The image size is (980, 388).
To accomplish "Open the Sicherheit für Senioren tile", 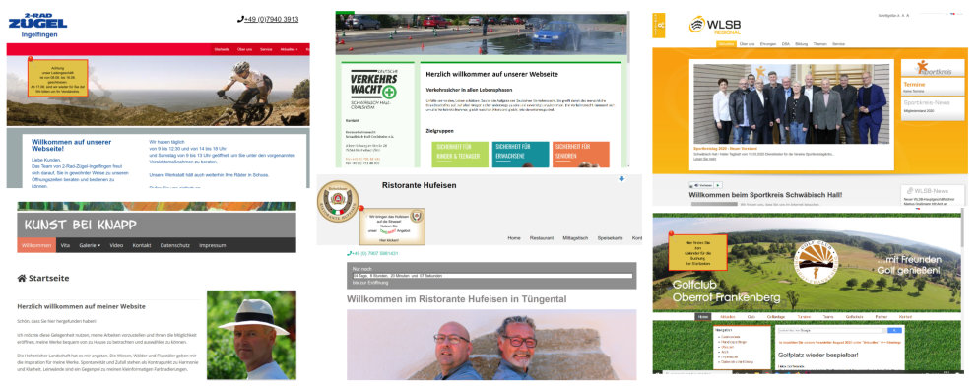I will [581, 155].
